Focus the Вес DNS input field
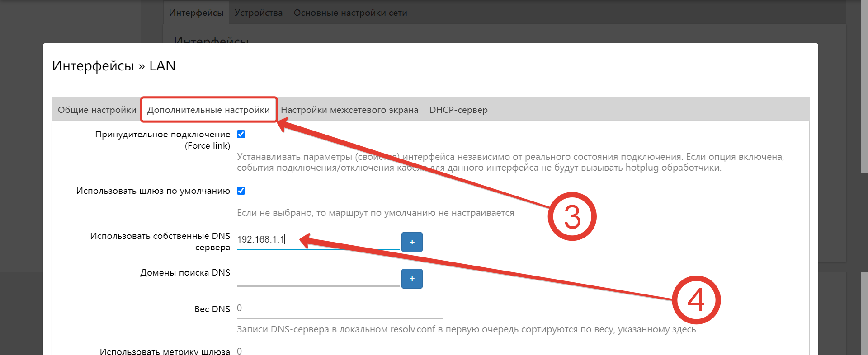The image size is (868, 355). click(339, 308)
